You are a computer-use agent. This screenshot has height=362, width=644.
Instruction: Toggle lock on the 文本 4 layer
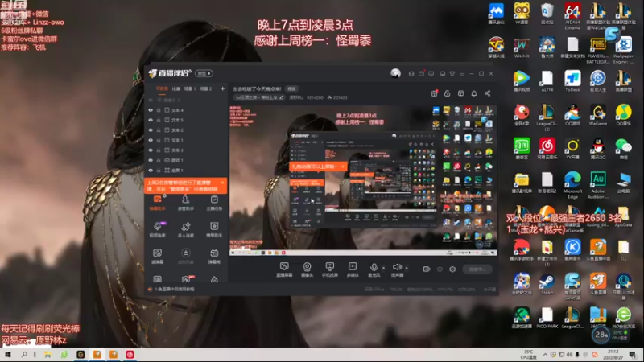click(x=159, y=110)
